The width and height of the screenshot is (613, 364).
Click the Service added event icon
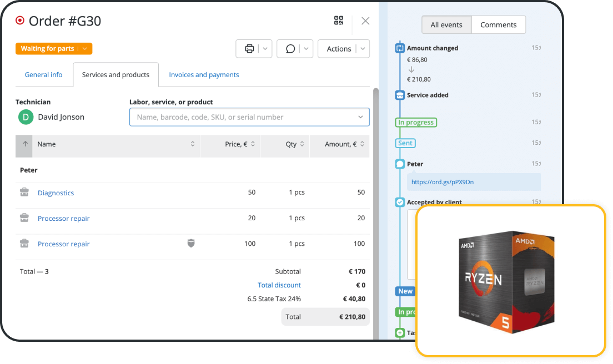[x=399, y=95]
